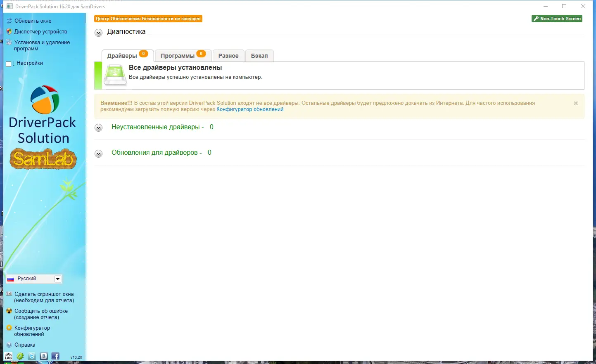Expand the Неустановленные драйверы section chevron
This screenshot has height=364, width=596.
click(x=98, y=128)
